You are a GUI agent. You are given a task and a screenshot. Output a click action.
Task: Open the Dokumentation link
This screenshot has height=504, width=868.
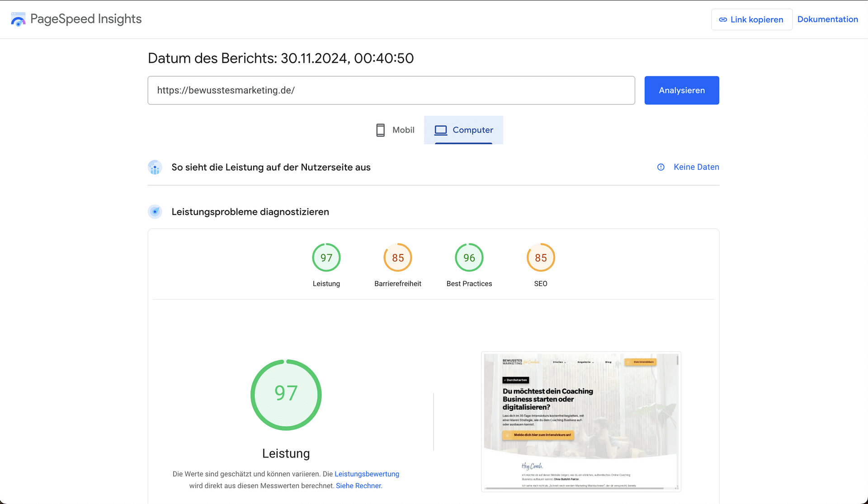tap(827, 19)
